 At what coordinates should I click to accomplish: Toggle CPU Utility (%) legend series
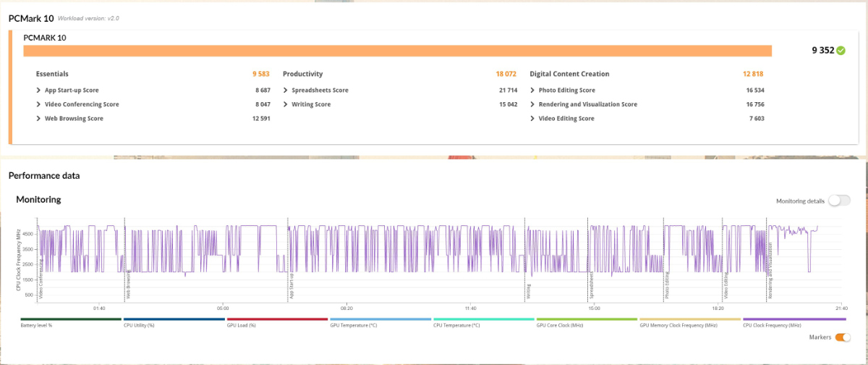point(174,322)
